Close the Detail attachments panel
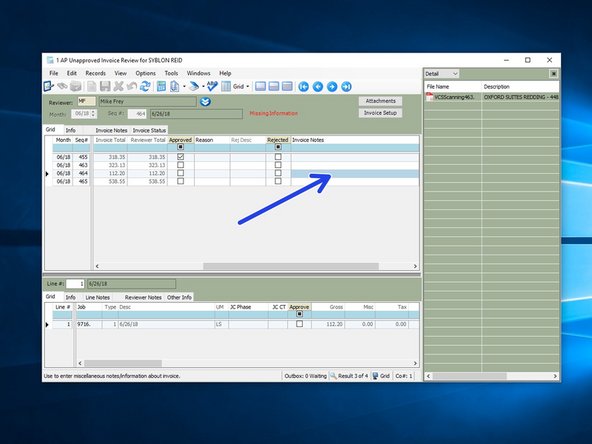Image resolution: width=592 pixels, height=444 pixels. coord(553,74)
